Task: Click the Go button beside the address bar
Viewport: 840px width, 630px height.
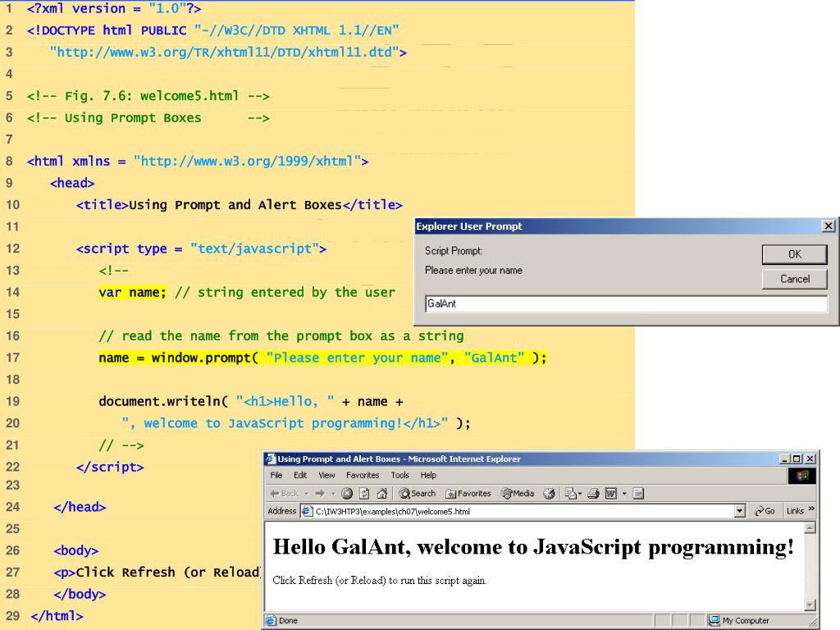Action: [765, 511]
